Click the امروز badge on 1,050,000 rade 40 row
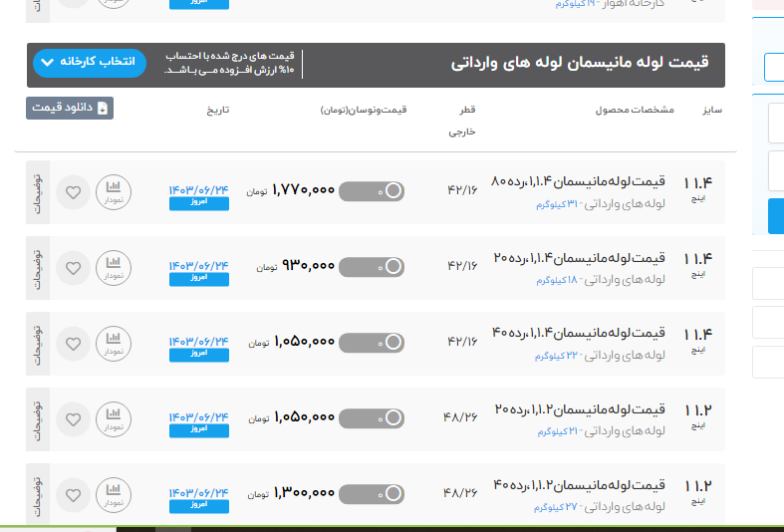This screenshot has width=784, height=532. click(198, 355)
